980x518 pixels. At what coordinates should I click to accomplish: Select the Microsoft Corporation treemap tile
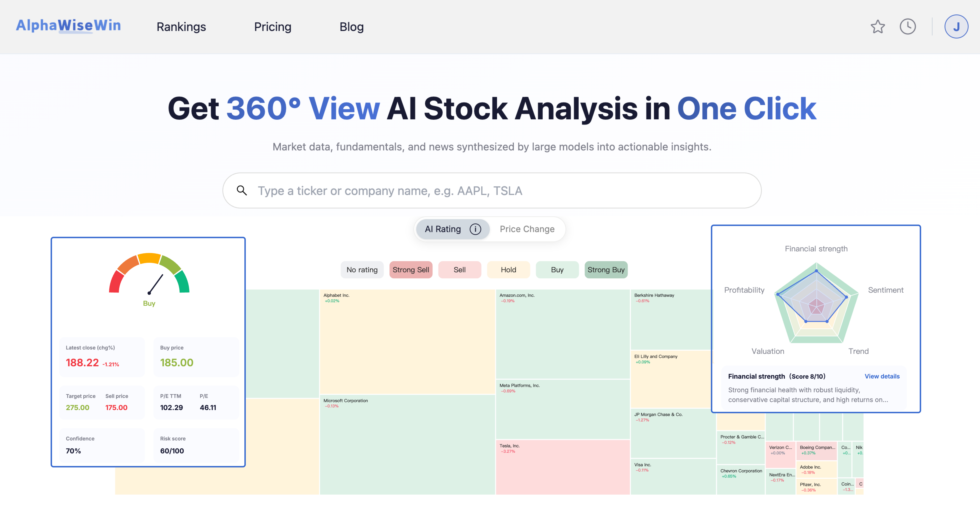point(407,445)
